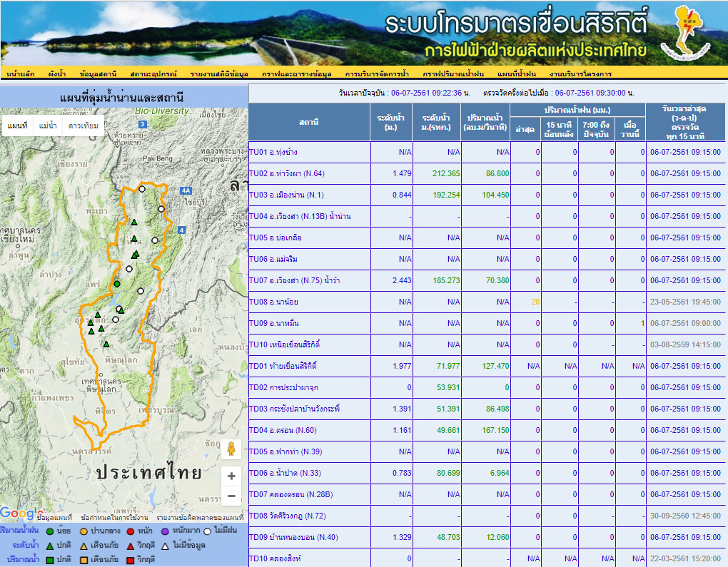Open station link 'TU05 อ.บ่อเกลือ'

(275, 237)
